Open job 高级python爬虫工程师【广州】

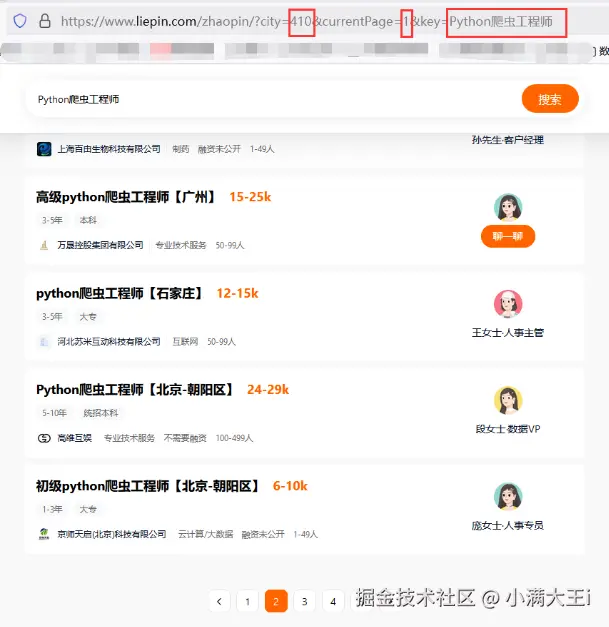click(x=126, y=197)
